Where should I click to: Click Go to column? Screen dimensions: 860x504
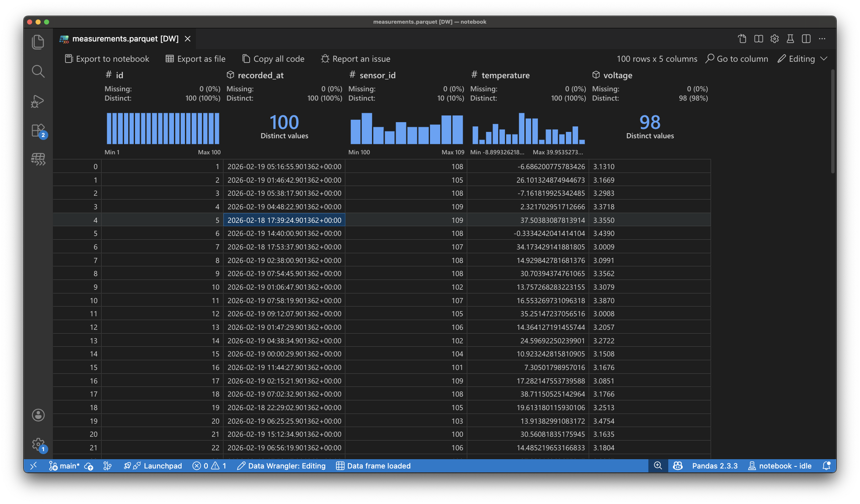pyautogui.click(x=737, y=59)
